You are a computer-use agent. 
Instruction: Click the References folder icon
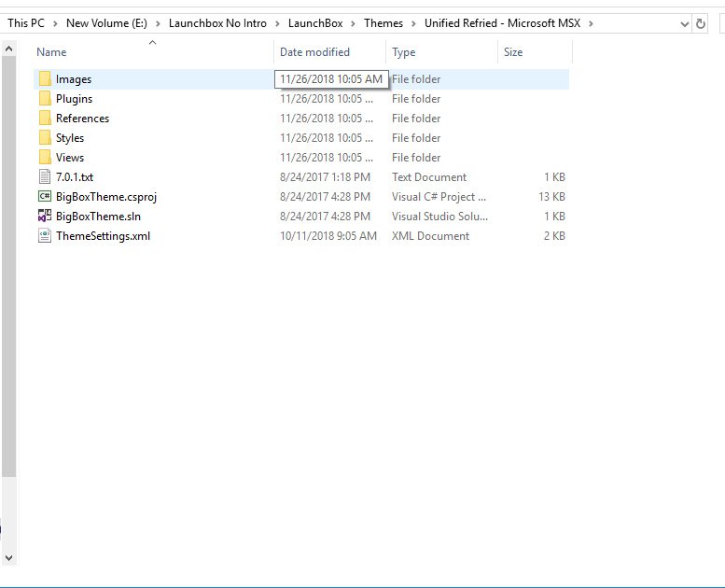[x=45, y=119]
